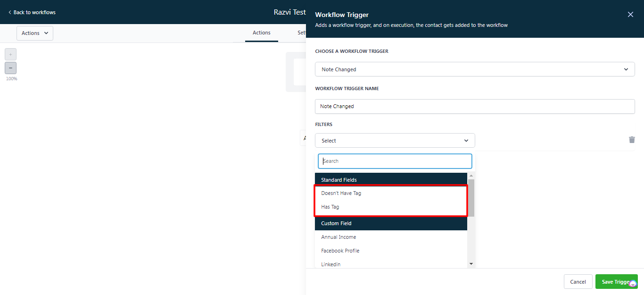Click the trash icon to delete filter

point(632,140)
